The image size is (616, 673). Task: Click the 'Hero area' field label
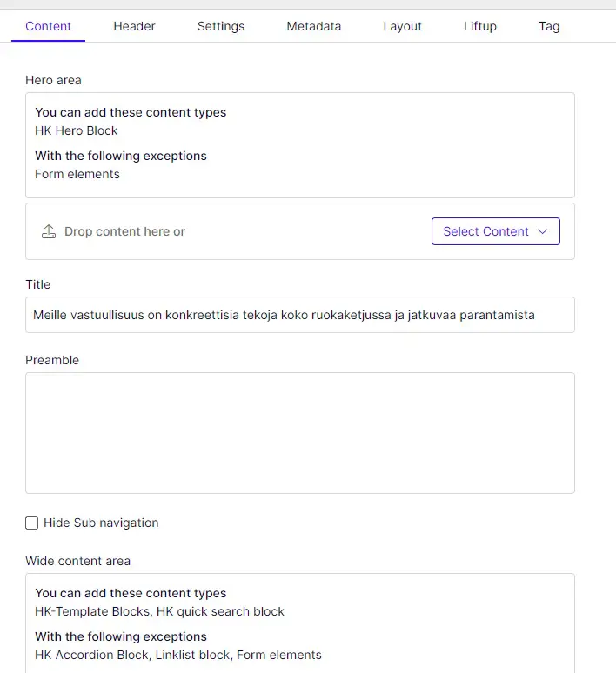click(54, 80)
